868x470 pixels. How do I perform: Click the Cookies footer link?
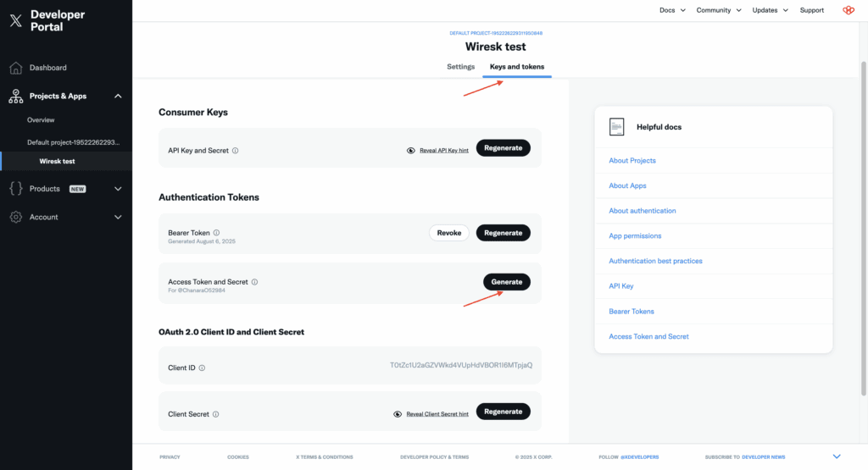(238, 457)
